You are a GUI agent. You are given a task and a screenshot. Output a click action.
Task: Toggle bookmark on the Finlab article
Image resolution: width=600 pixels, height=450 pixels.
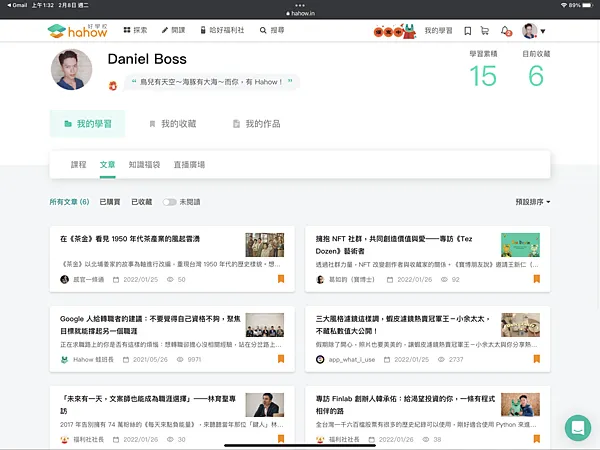click(x=536, y=439)
